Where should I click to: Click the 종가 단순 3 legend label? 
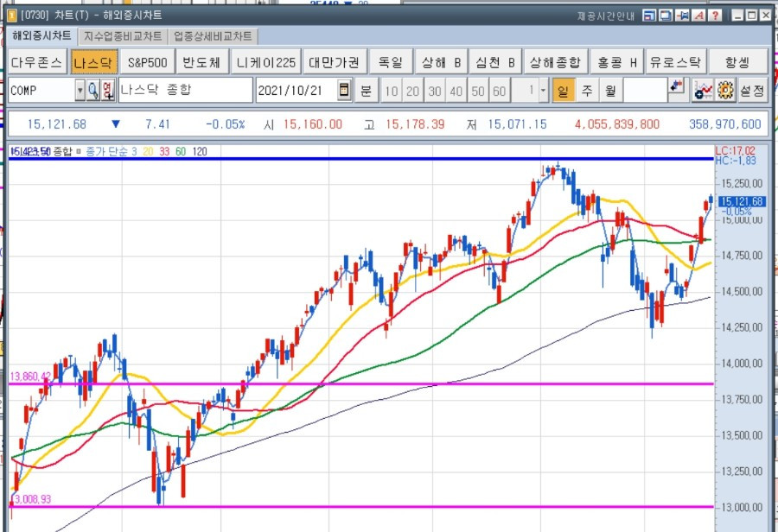(x=112, y=151)
